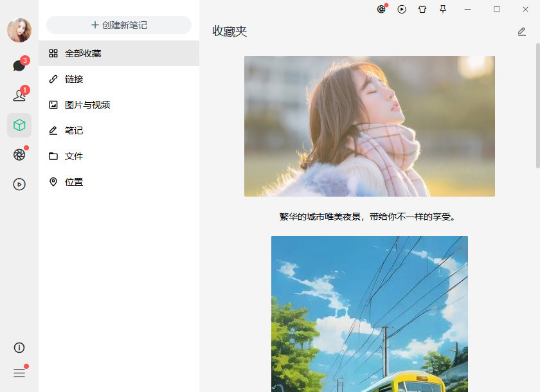Open the Moments shutter icon in left sidebar
540x392 pixels.
click(x=19, y=155)
